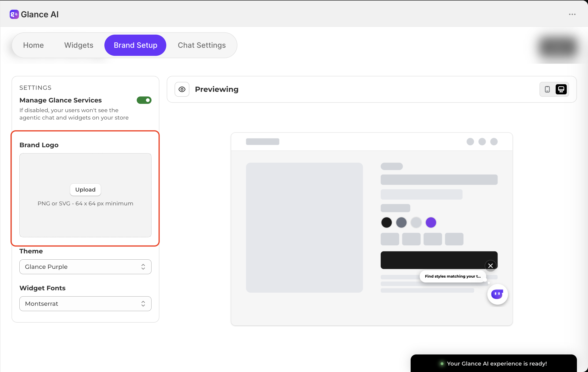588x372 pixels.
Task: Click the Glance AI logo icon
Action: click(x=14, y=14)
